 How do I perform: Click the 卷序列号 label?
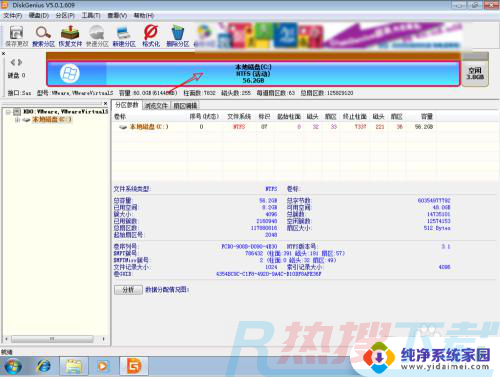tap(126, 247)
